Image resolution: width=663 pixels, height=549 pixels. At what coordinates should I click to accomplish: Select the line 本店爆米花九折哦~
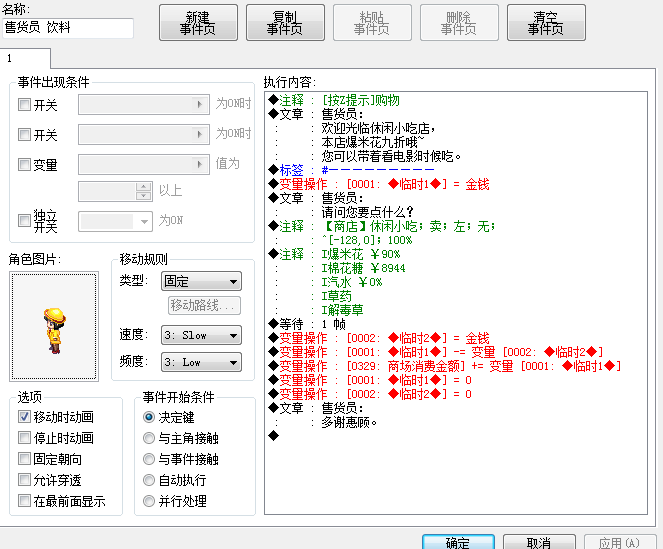tap(456, 142)
